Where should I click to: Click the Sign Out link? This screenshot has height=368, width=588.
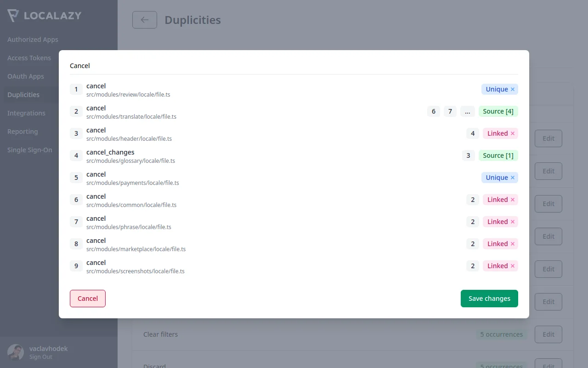[40, 356]
